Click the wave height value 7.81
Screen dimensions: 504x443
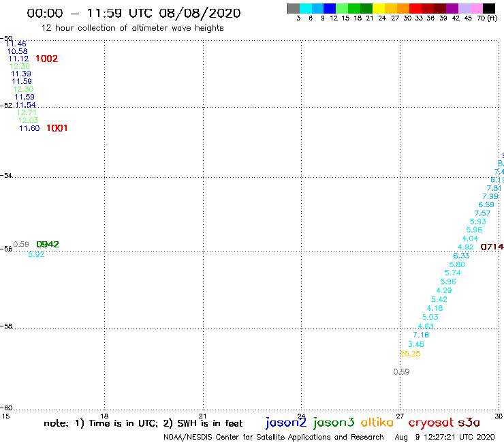click(494, 188)
